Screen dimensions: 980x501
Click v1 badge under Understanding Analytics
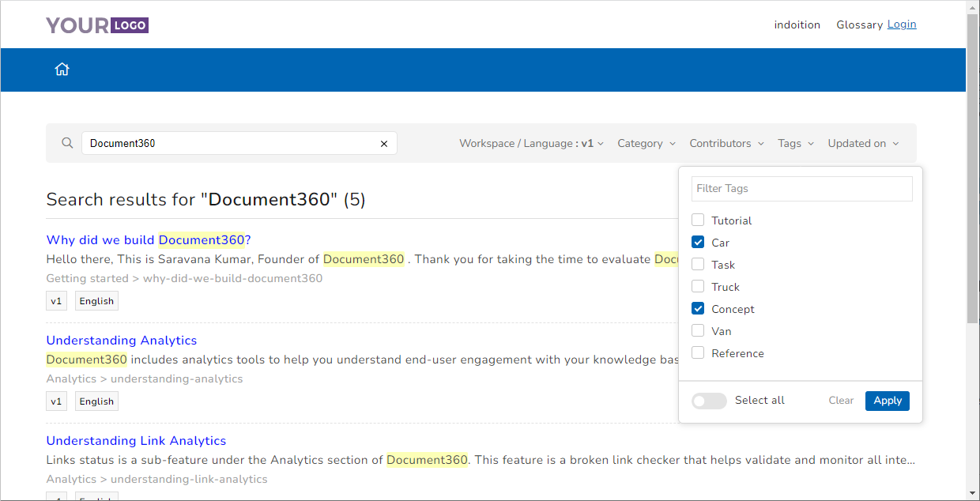[56, 401]
